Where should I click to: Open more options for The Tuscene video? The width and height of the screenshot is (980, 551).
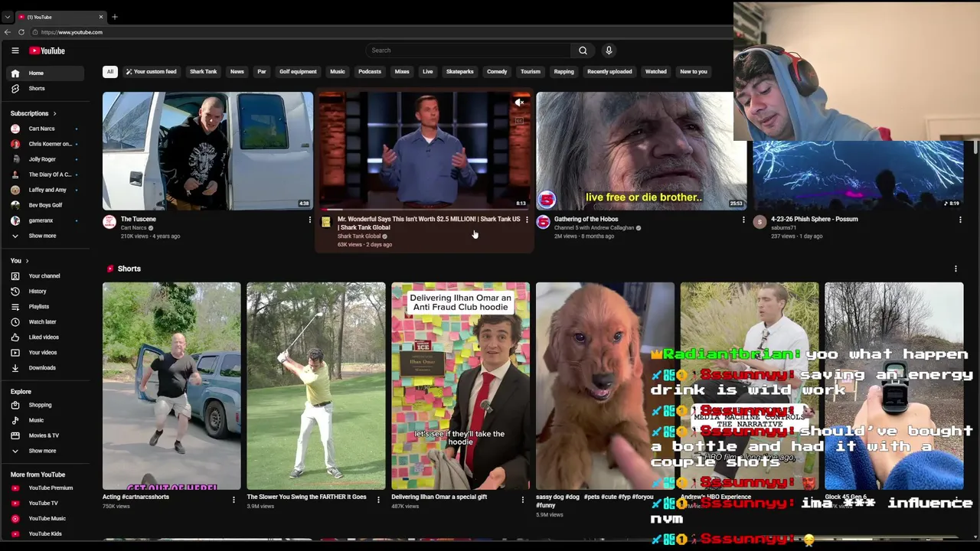pyautogui.click(x=309, y=220)
